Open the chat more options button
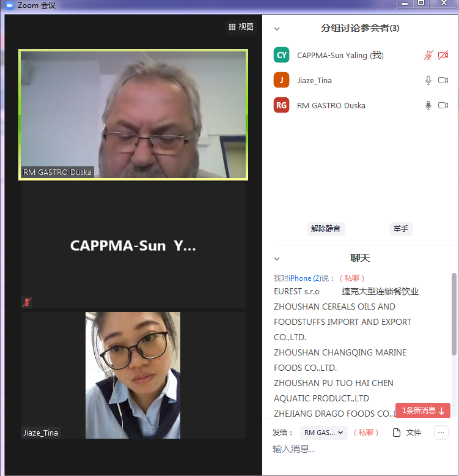This screenshot has width=459, height=476. [441, 433]
